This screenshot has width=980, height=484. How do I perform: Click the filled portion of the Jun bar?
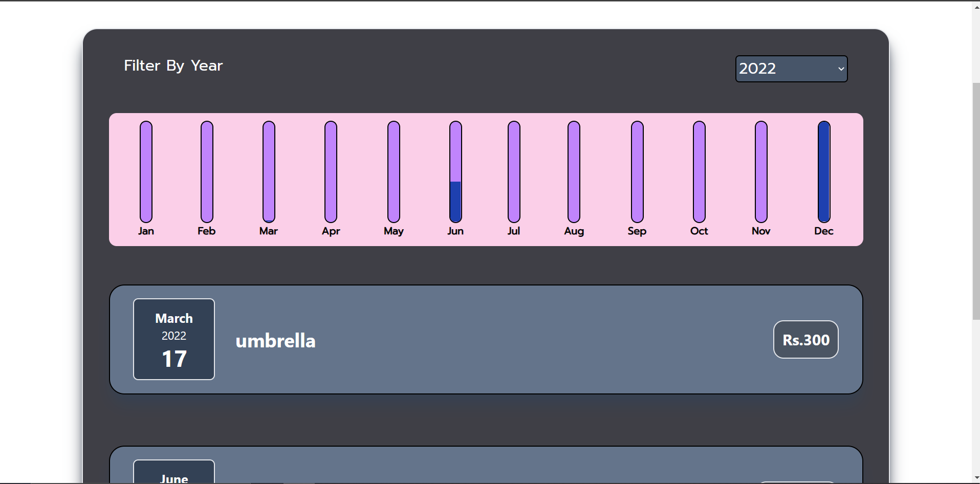click(455, 200)
